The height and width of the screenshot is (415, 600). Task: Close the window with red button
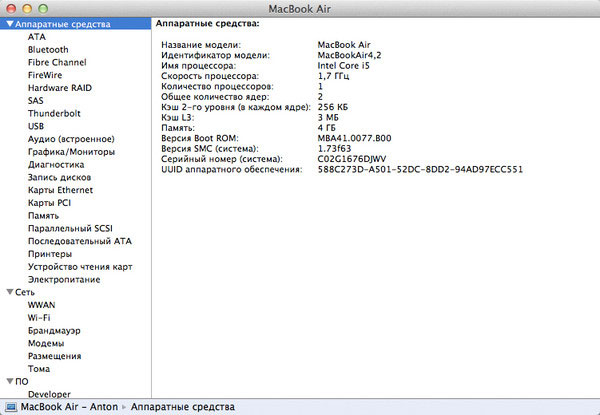coord(11,8)
